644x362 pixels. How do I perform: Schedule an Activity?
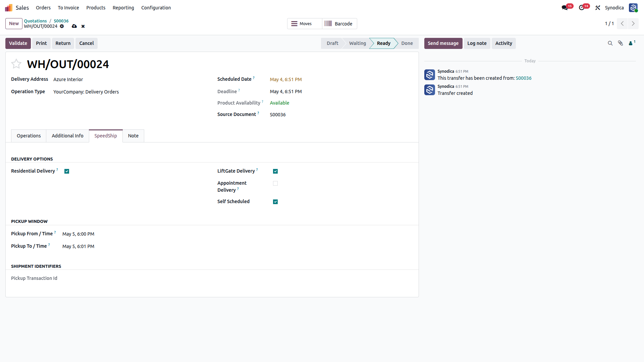(504, 43)
